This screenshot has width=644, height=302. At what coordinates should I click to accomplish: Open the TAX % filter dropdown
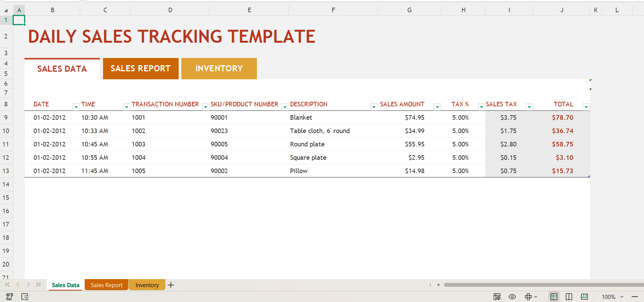(481, 107)
